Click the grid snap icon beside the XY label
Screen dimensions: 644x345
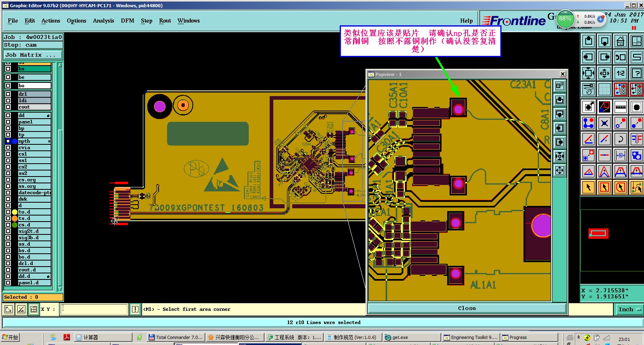(x=34, y=309)
